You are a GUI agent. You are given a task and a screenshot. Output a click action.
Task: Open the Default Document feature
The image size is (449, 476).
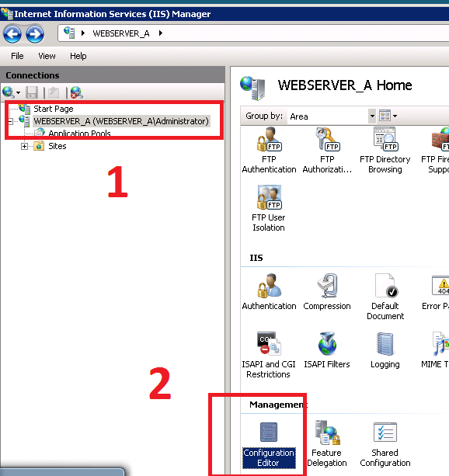pyautogui.click(x=385, y=297)
